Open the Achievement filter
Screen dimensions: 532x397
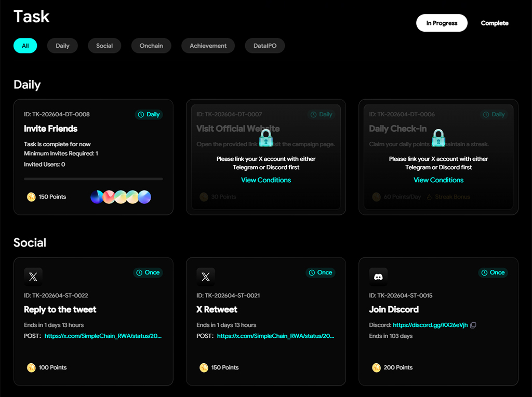coord(208,46)
